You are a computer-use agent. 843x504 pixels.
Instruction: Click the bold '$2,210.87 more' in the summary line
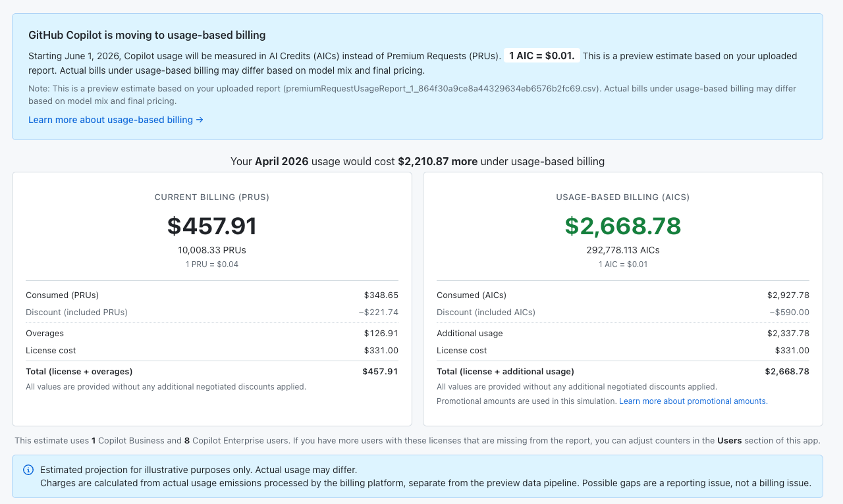click(x=438, y=161)
